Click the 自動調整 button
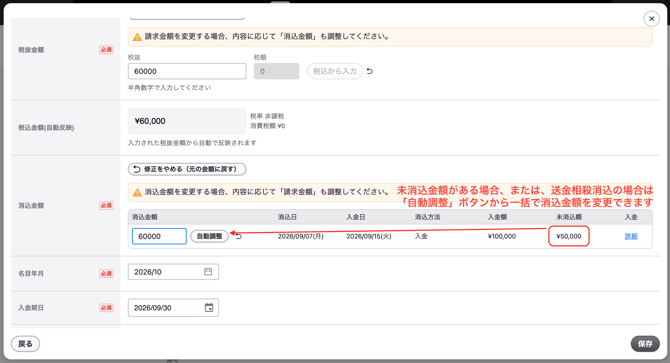670x363 pixels. point(209,236)
